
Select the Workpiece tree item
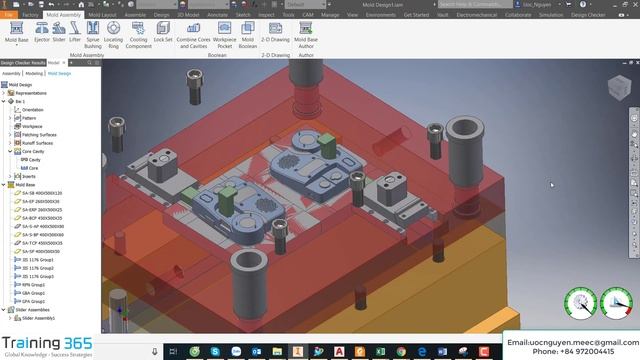tap(32, 127)
